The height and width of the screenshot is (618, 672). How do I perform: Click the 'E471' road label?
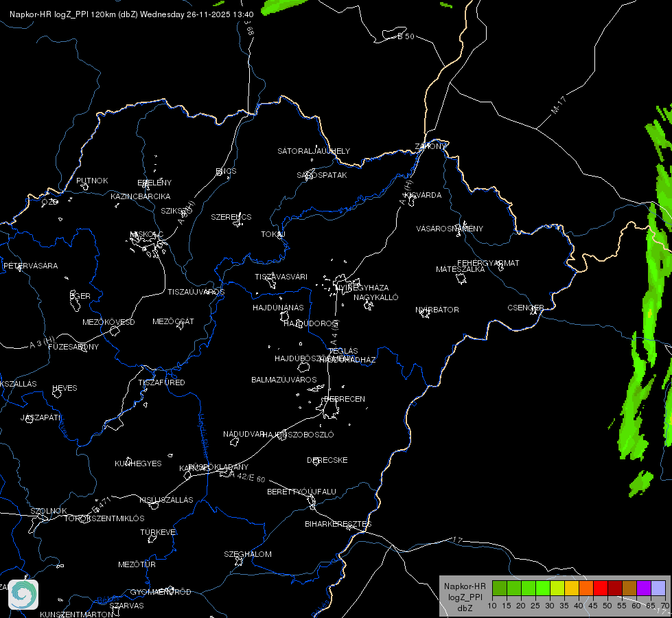pyautogui.click(x=101, y=505)
